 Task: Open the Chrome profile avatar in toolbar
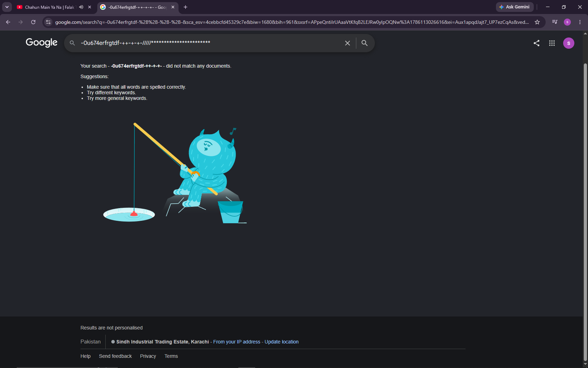tap(567, 22)
